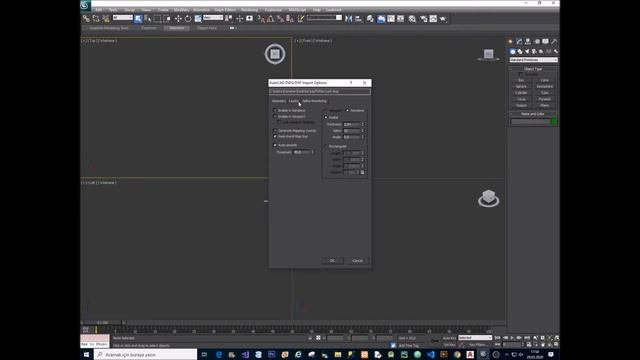
Task: Switch command panel to Motion tab
Action: point(537,41)
